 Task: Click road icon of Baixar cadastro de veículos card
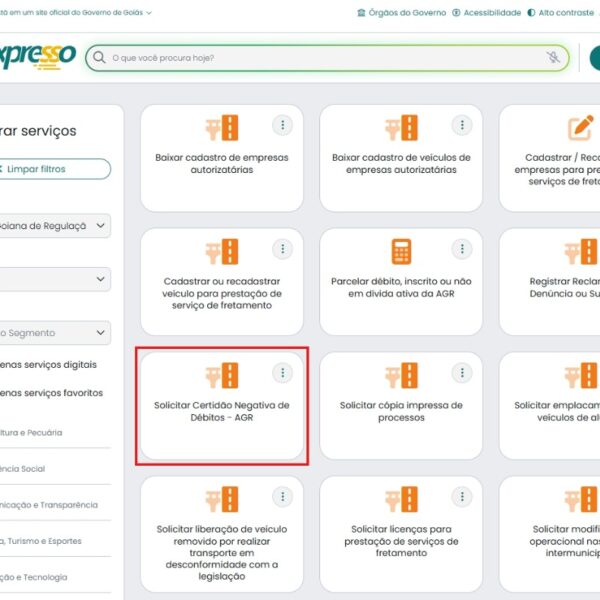[x=401, y=128]
